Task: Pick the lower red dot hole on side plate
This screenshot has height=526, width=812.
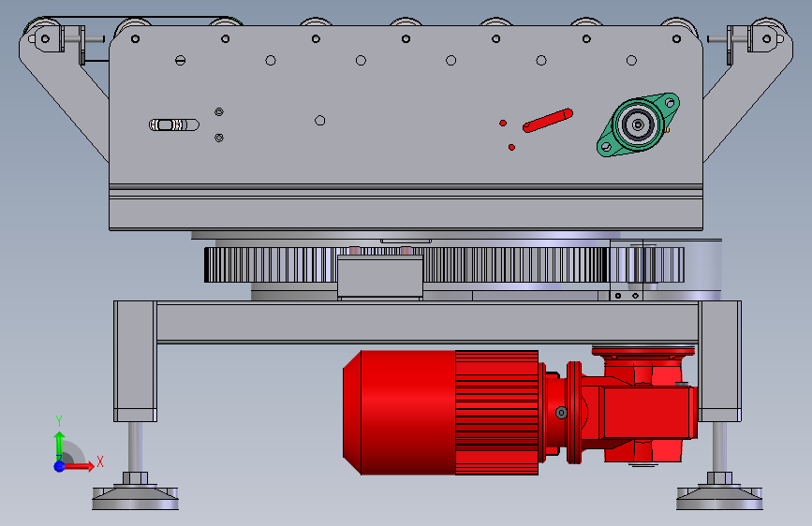Action: click(x=511, y=148)
